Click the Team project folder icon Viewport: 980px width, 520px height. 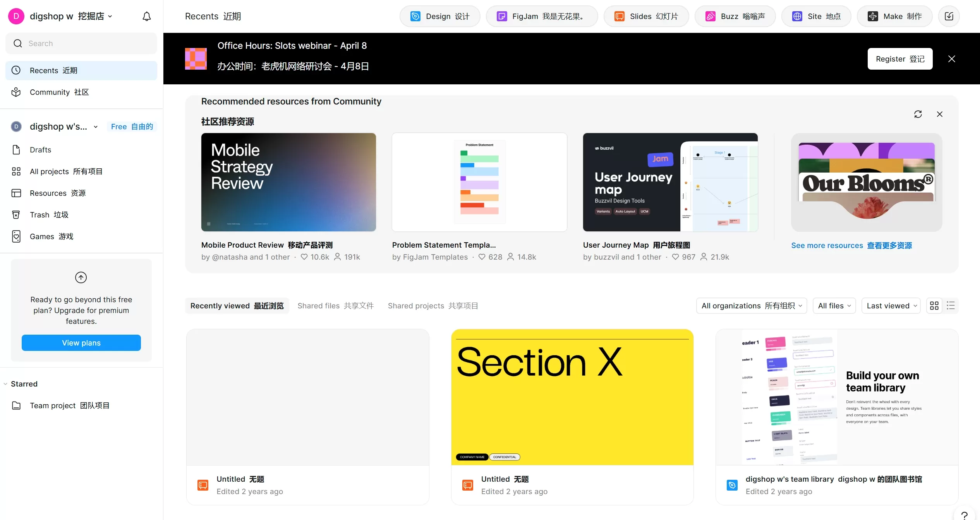(x=16, y=405)
